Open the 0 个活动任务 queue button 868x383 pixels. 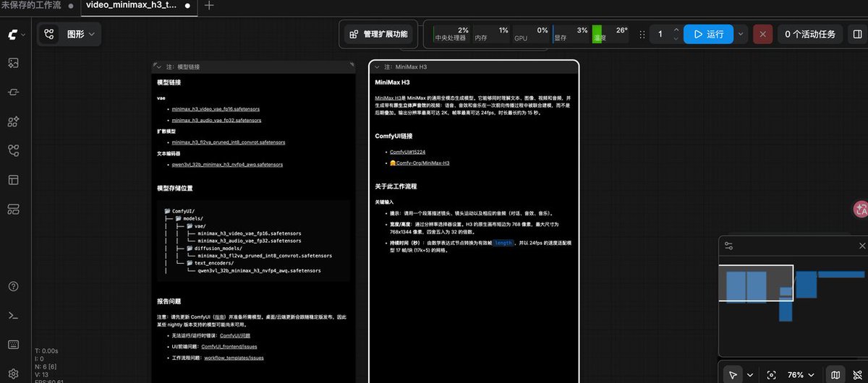[809, 34]
